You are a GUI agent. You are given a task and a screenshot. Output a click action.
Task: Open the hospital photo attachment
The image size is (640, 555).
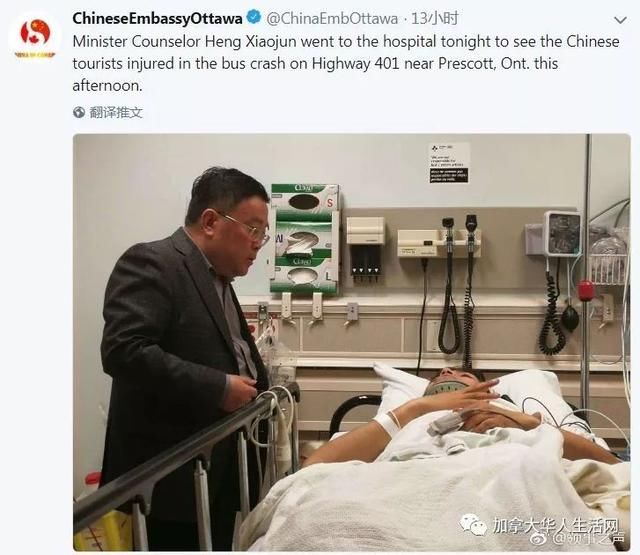click(351, 342)
